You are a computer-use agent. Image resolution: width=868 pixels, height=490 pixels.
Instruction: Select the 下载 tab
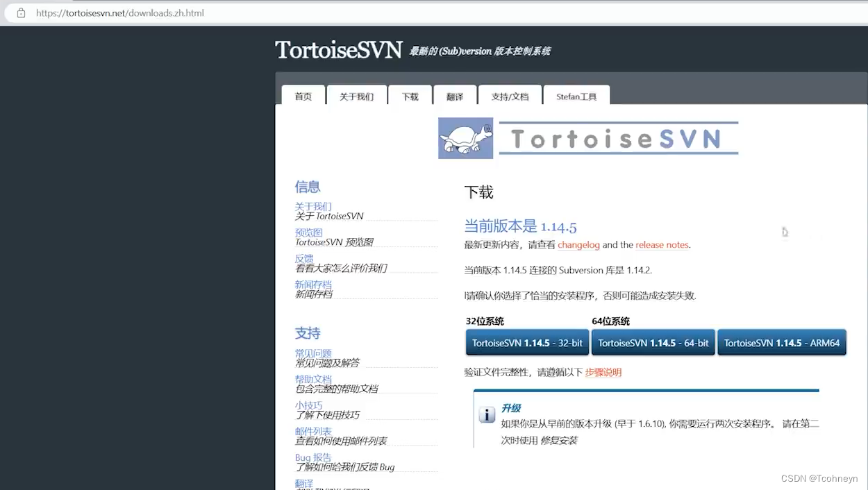pos(410,96)
